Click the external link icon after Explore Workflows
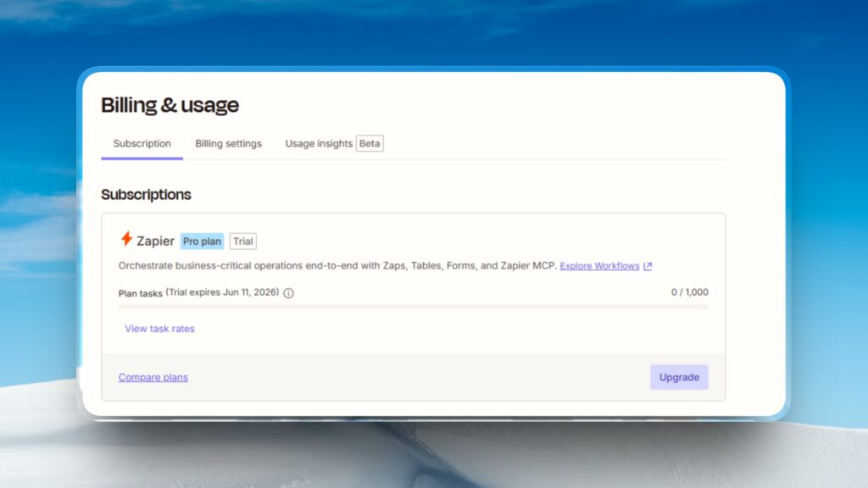 tap(648, 266)
